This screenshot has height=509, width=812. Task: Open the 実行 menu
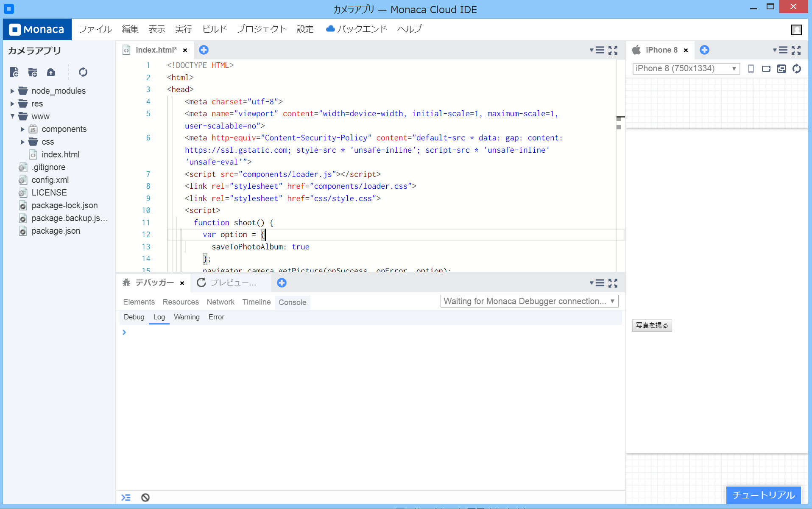coord(184,29)
